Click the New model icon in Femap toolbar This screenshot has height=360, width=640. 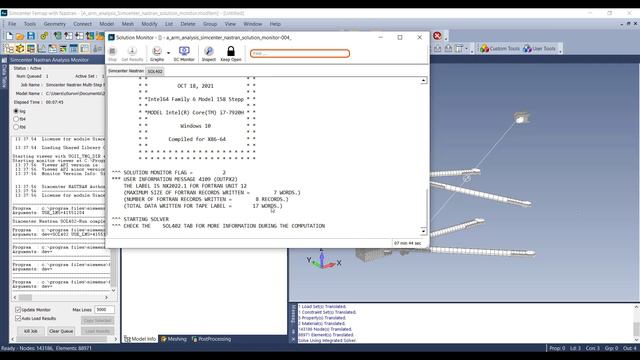click(x=9, y=36)
